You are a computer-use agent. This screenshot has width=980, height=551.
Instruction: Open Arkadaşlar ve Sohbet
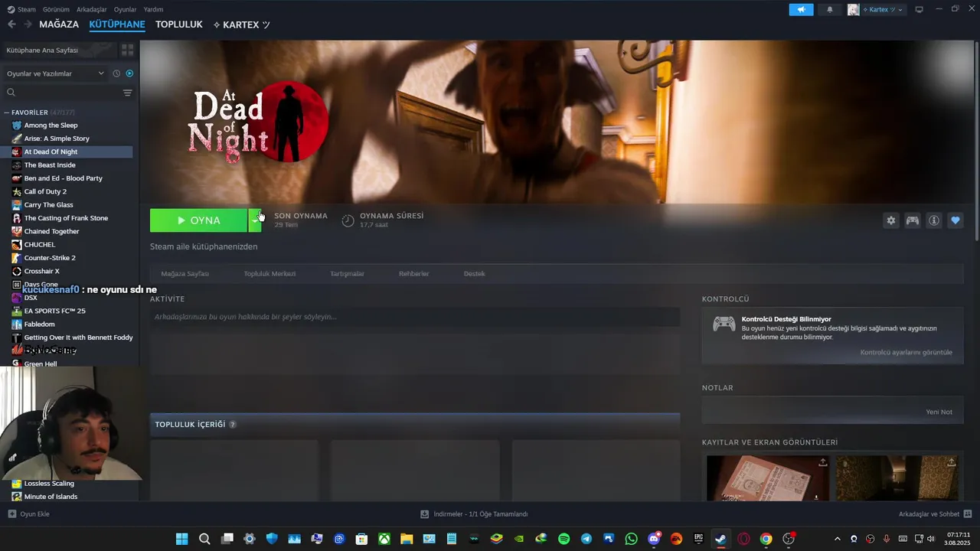935,514
